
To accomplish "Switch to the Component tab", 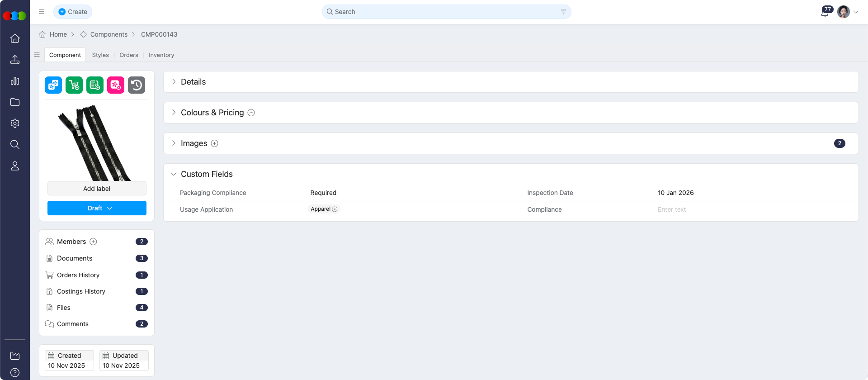I will [x=65, y=55].
